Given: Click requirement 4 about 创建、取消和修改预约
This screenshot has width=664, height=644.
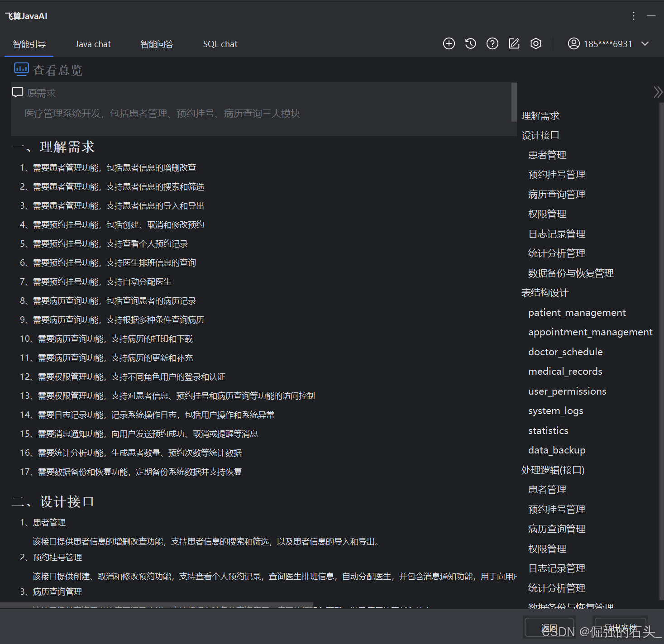Looking at the screenshot, I should (112, 225).
